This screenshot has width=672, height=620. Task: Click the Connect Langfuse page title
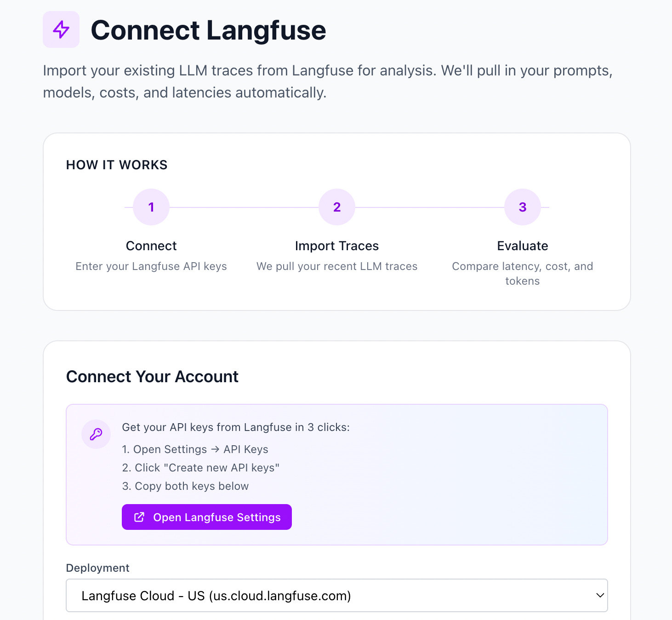click(208, 30)
